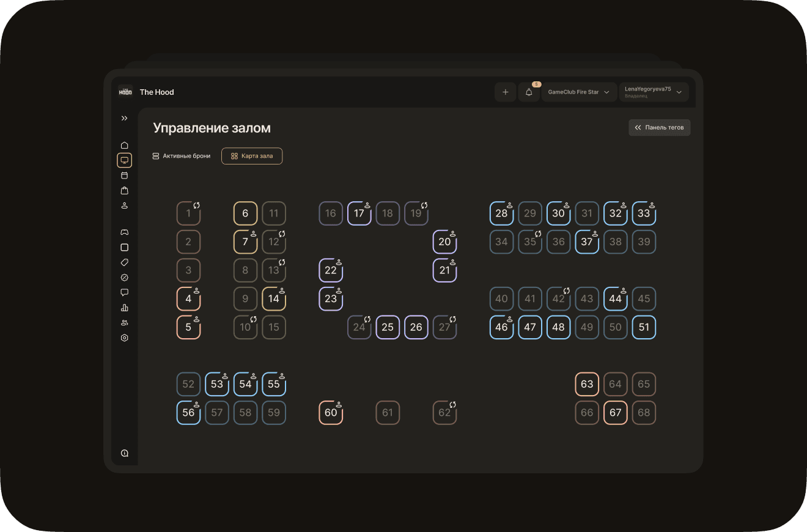807x532 pixels.
Task: Select seat 25 on the hall map
Action: pyautogui.click(x=388, y=327)
